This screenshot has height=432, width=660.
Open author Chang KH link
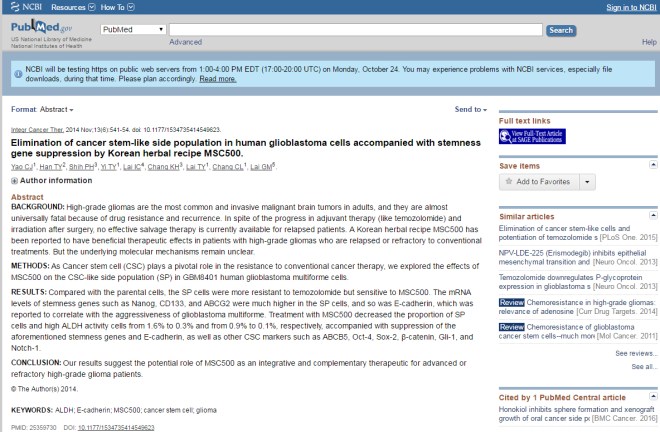[163, 167]
